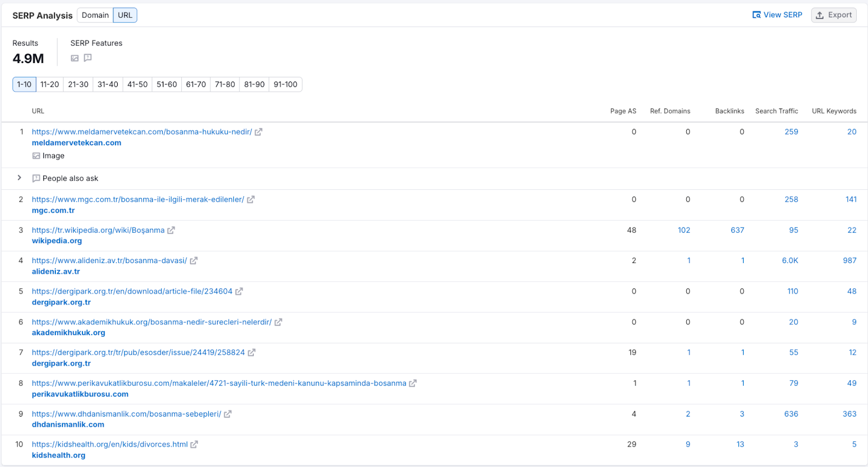
Task: Open external link icon for alideniz.av.tr URL
Action: tap(194, 261)
